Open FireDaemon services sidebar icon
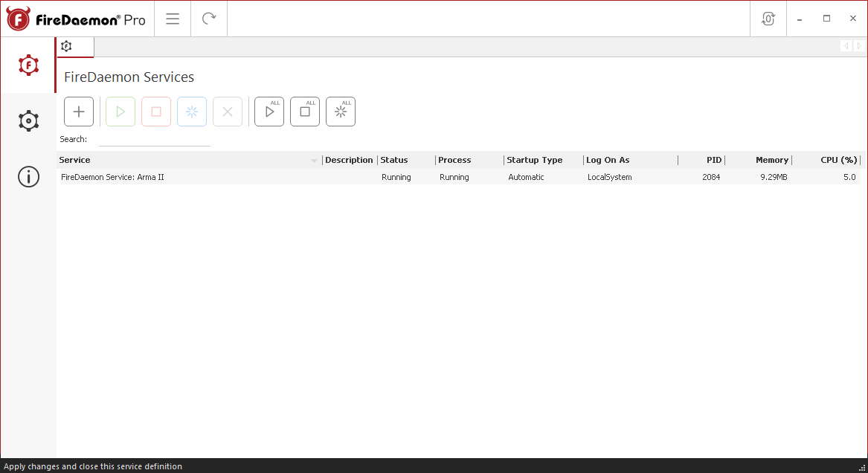The height and width of the screenshot is (473, 868). (x=28, y=65)
